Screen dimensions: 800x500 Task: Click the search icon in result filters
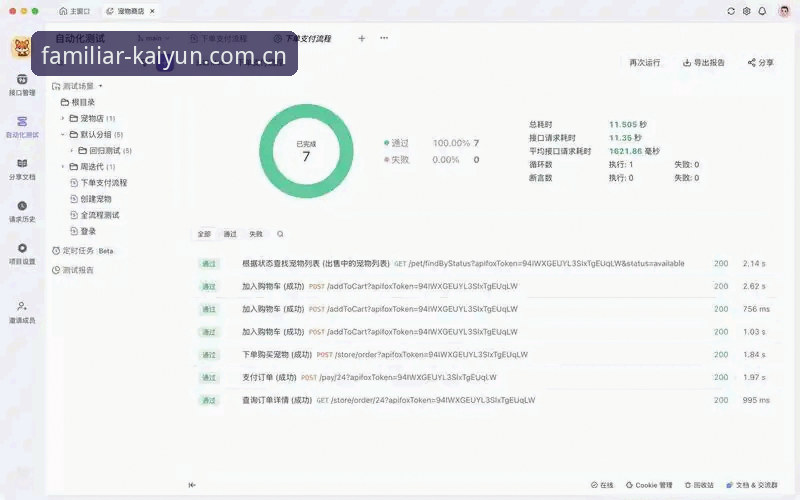(x=280, y=234)
